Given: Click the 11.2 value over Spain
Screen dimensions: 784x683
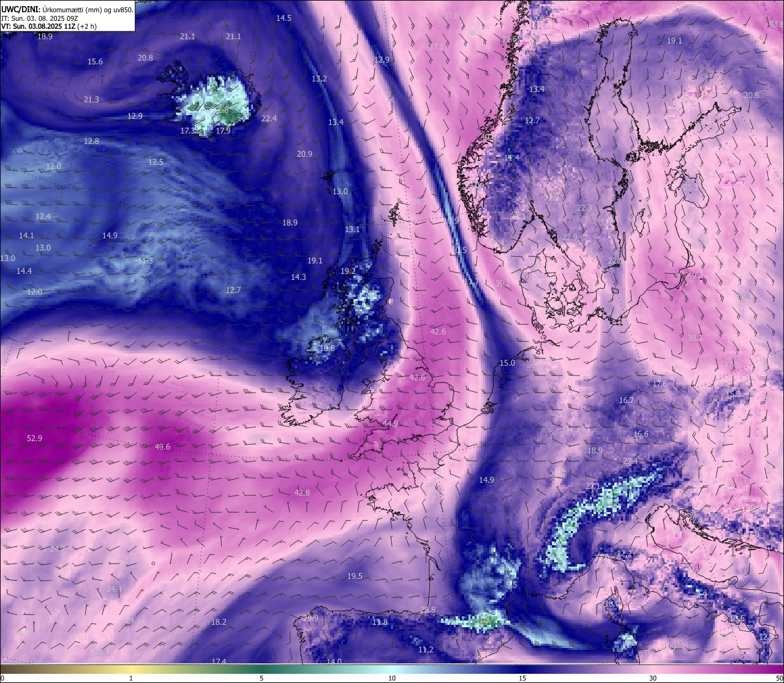Looking at the screenshot, I should click(x=426, y=649).
